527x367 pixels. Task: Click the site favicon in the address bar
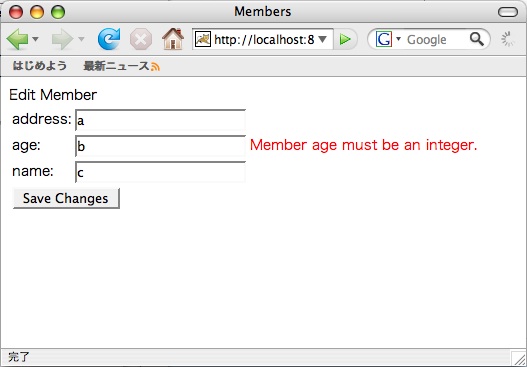coord(203,39)
